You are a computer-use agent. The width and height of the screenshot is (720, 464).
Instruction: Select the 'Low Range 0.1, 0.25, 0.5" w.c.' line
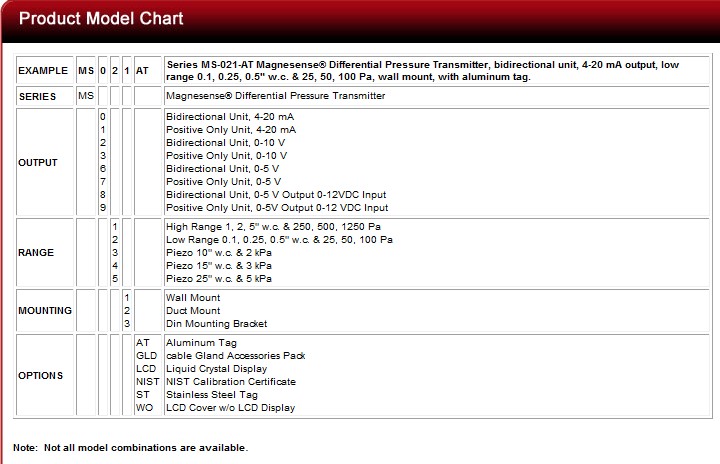point(279,240)
